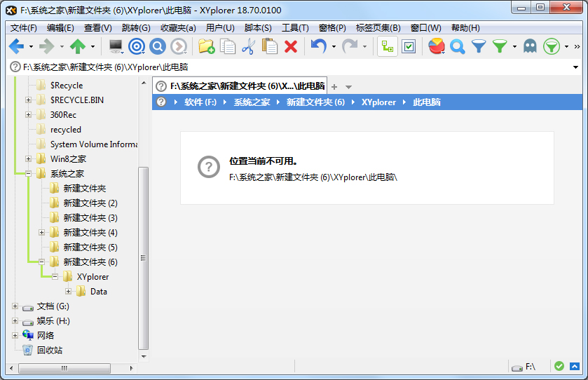Click the red X Delete icon
This screenshot has width=588, height=380.
[x=291, y=46]
